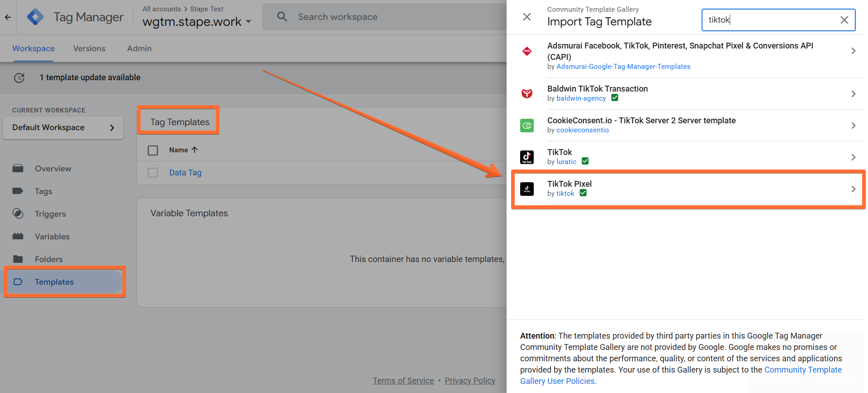The height and width of the screenshot is (393, 868).
Task: Open Baldwin TikTok Transaction chevron
Action: pos(853,94)
